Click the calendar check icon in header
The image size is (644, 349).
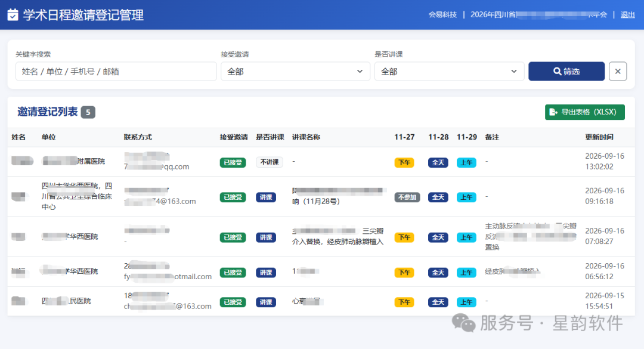click(13, 15)
